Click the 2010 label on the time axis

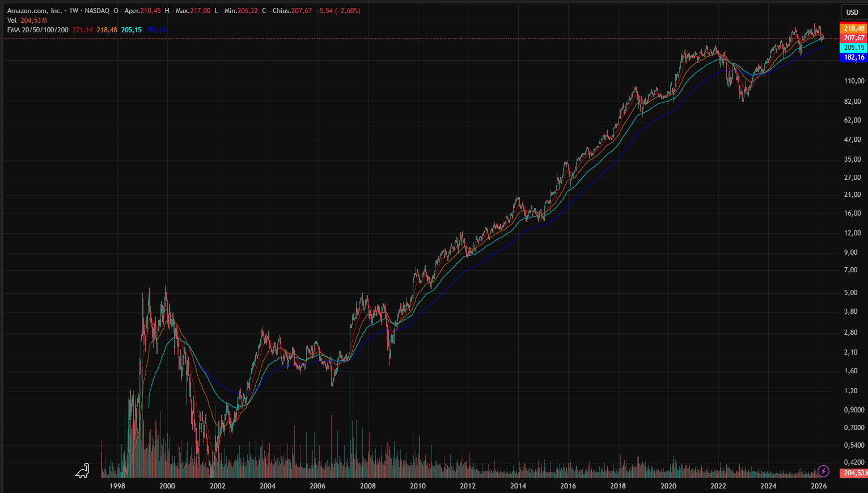[418, 486]
